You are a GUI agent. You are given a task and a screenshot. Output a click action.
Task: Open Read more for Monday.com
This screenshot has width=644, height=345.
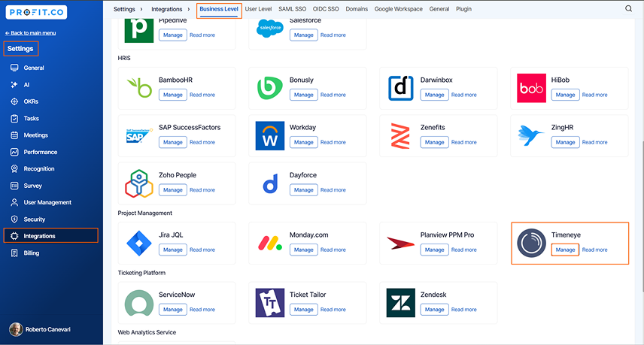(x=333, y=250)
